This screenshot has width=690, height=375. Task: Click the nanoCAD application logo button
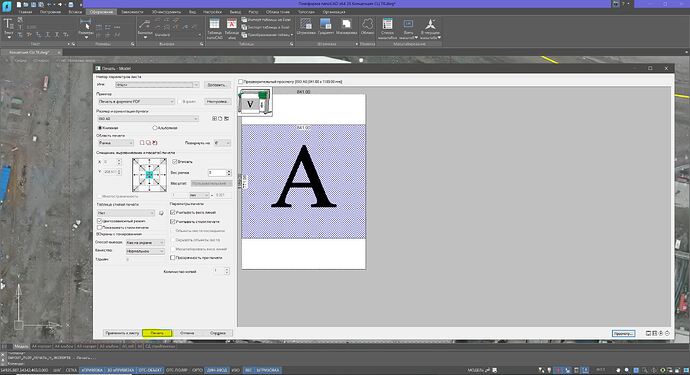(7, 6)
